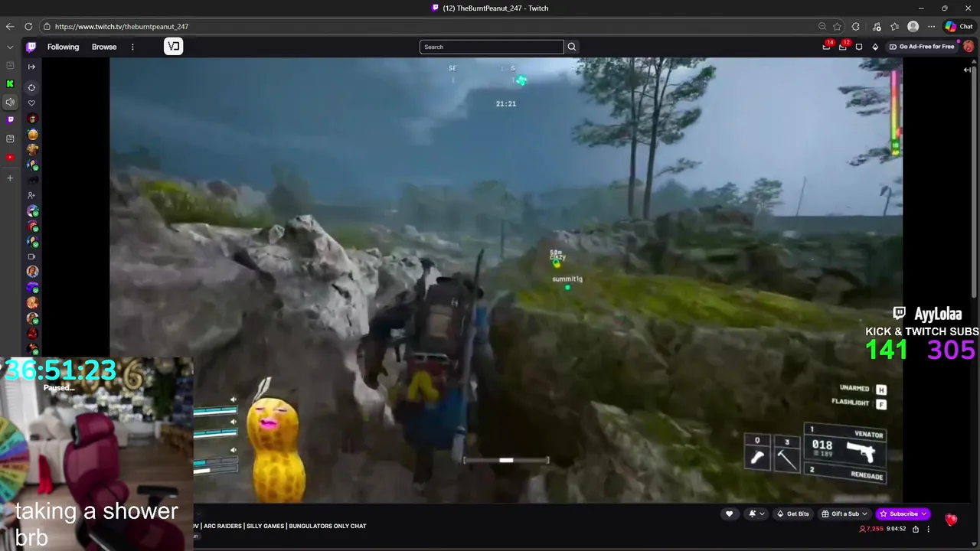Viewport: 980px width, 551px height.
Task: Select TheBurntPeanut_247 Twitch browser tab
Action: pyautogui.click(x=490, y=8)
